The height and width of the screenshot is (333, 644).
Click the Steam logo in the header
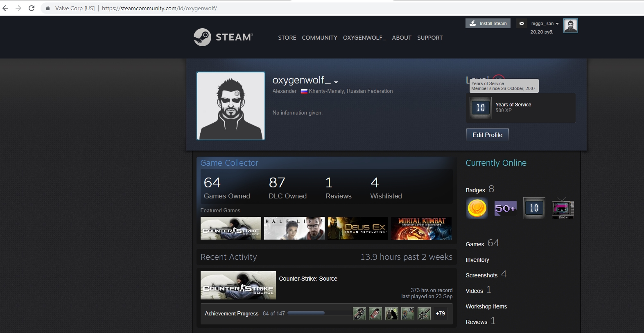(223, 37)
